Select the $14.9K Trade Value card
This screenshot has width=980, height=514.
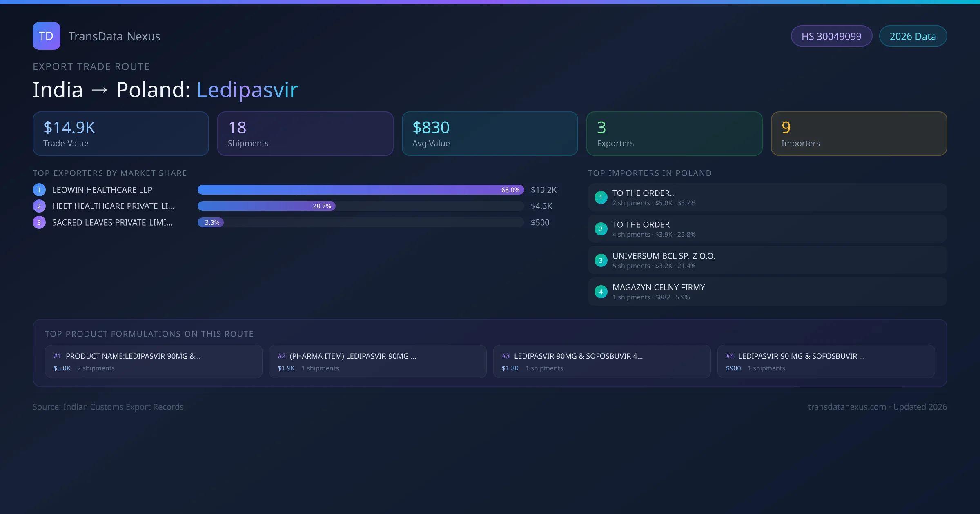[121, 134]
